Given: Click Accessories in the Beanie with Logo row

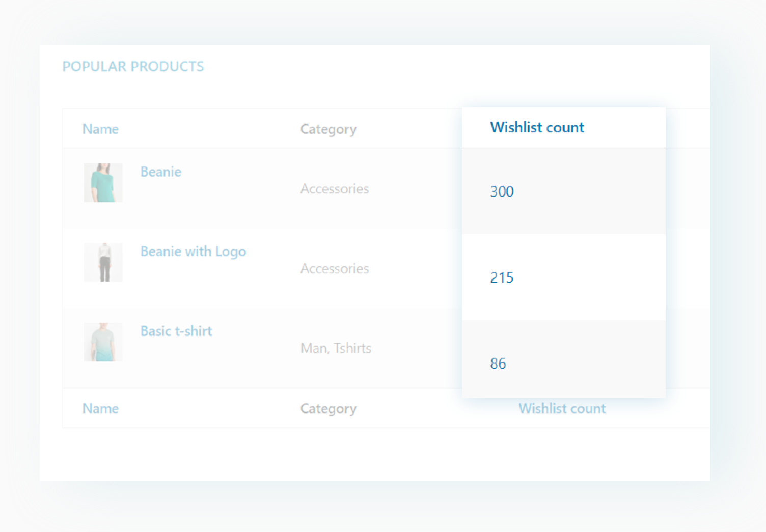Looking at the screenshot, I should point(334,269).
